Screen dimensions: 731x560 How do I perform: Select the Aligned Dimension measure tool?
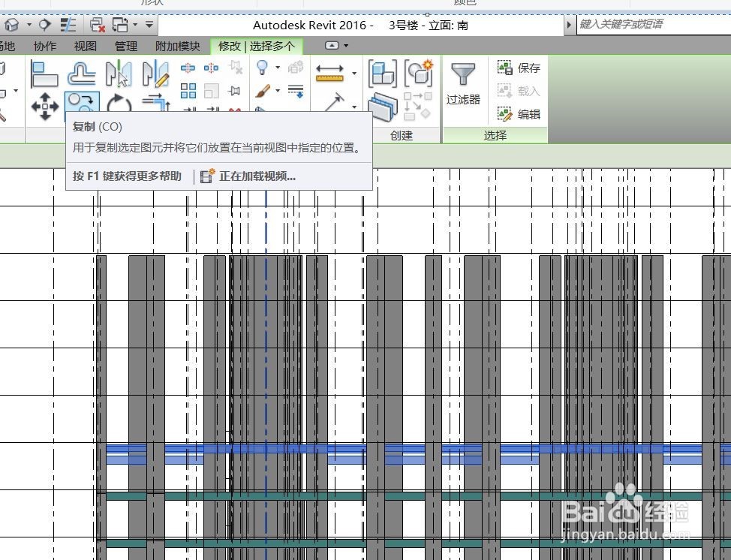[329, 73]
